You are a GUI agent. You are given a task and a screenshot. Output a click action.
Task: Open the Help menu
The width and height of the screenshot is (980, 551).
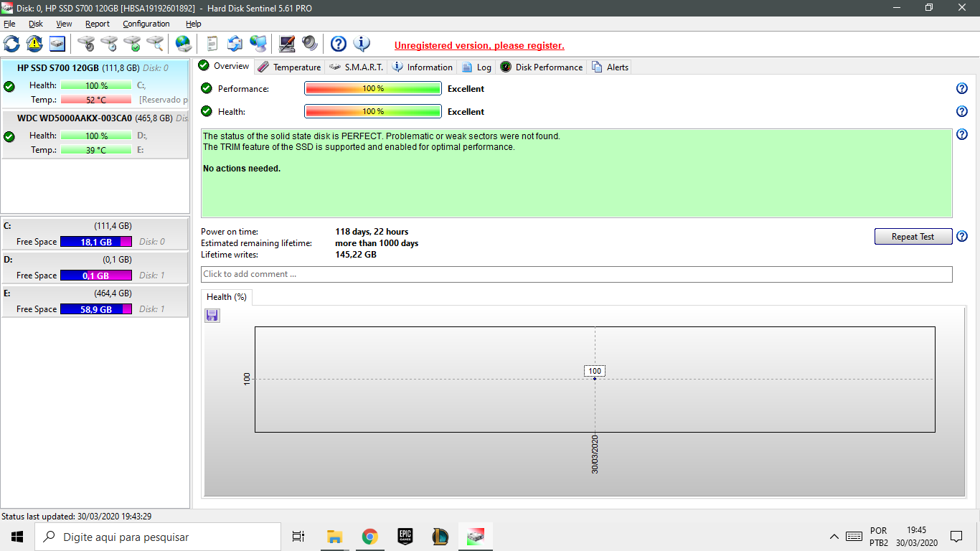coord(194,24)
